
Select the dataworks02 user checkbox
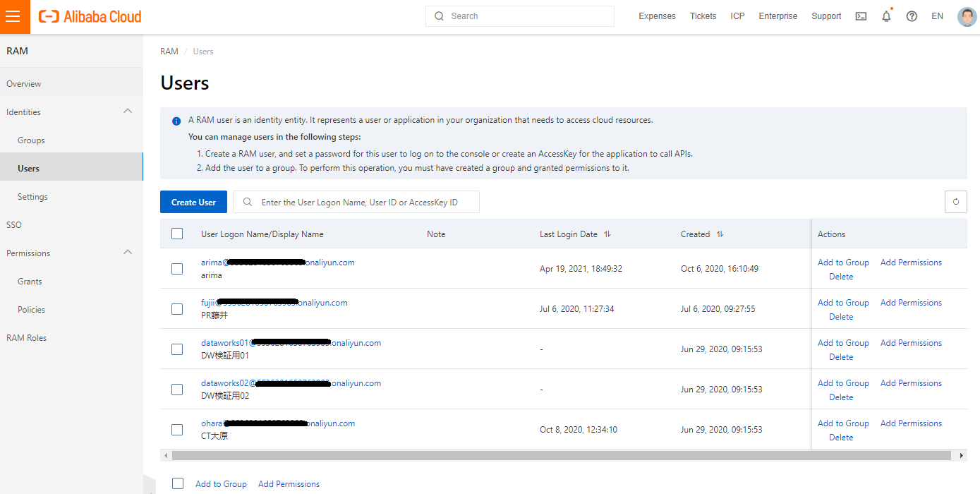click(x=177, y=389)
